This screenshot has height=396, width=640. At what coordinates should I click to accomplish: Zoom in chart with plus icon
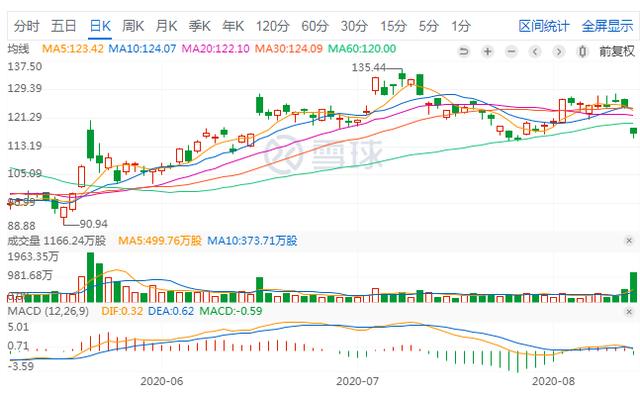point(487,51)
